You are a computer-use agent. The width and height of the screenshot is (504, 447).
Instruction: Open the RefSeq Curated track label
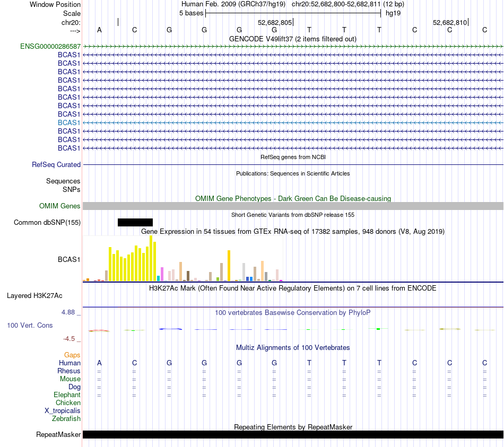56,164
